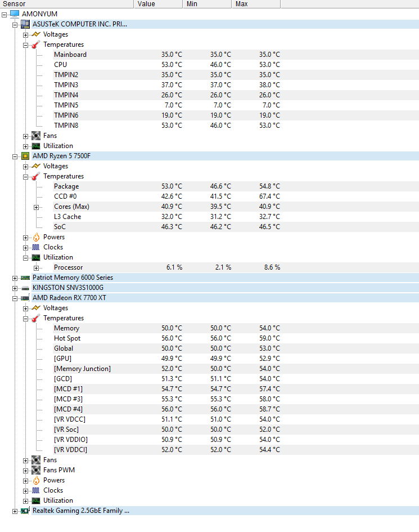Click the Max column header

pos(256,4)
